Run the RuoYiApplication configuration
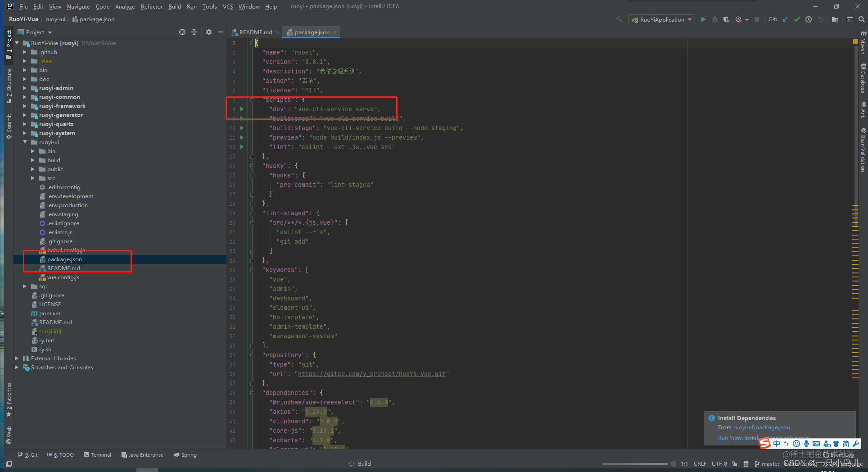Screen dimensions: 868x472 tap(703, 19)
